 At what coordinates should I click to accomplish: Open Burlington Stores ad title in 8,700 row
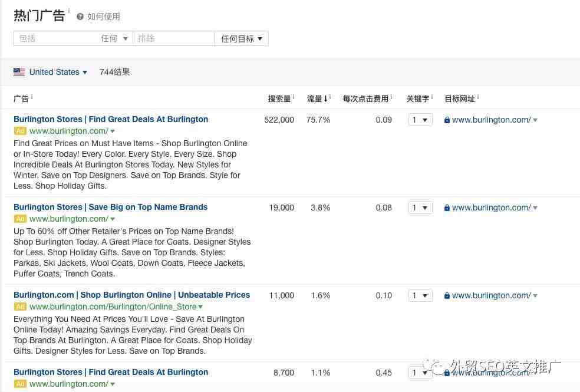[111, 372]
